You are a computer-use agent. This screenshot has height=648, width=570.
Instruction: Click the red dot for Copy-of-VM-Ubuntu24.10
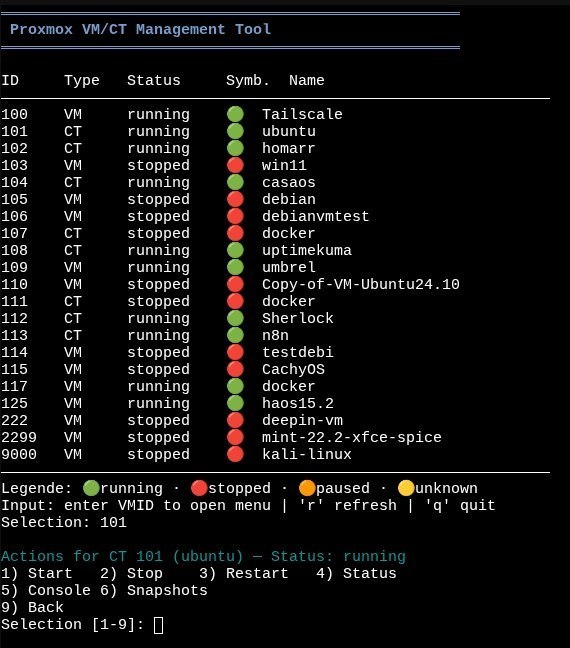235,284
